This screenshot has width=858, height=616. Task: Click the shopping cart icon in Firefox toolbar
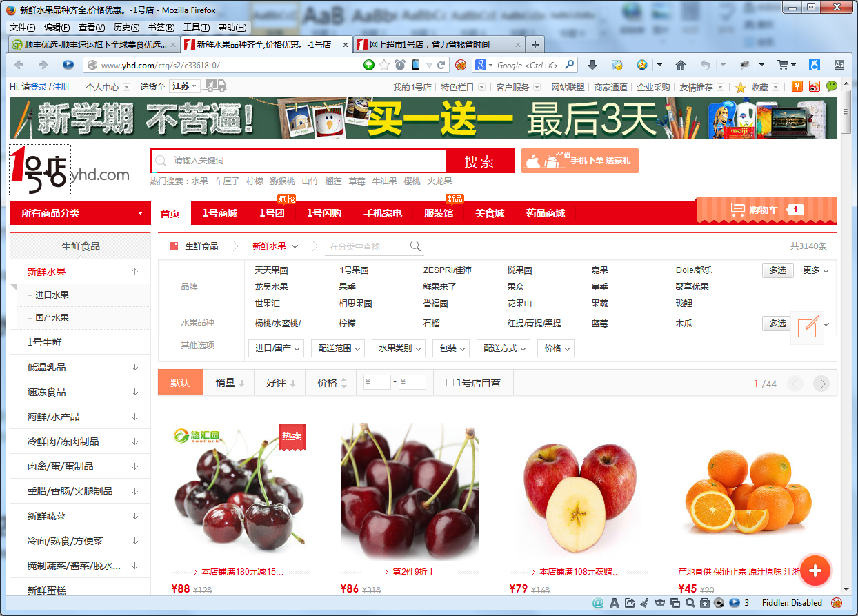[783, 65]
